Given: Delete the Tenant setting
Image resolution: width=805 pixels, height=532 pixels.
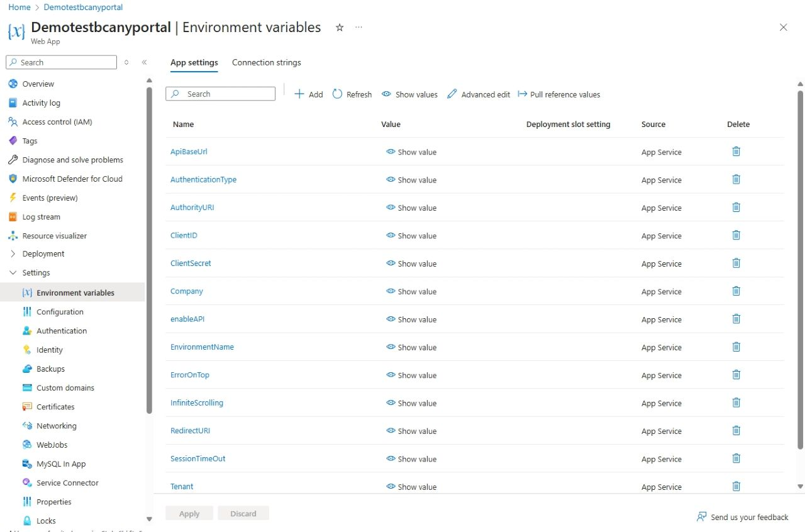Looking at the screenshot, I should [736, 486].
